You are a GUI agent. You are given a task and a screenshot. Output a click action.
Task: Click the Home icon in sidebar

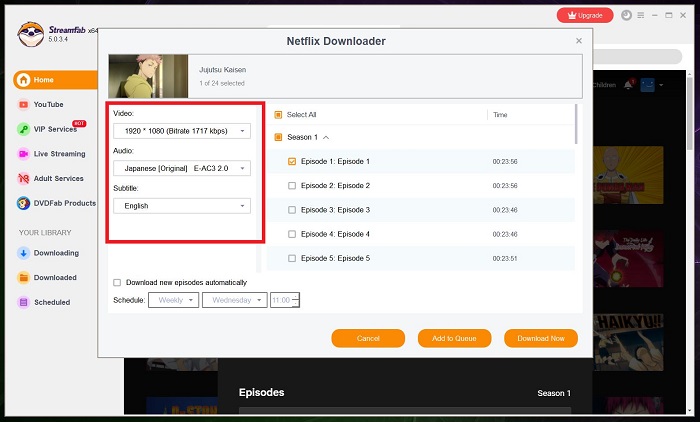coord(23,80)
